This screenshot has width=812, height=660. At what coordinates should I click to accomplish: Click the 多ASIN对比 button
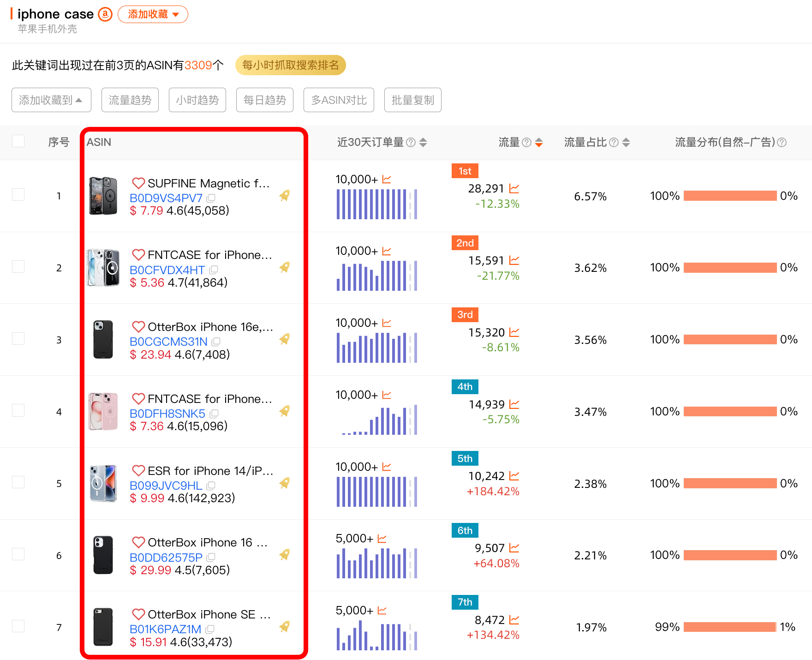339,100
